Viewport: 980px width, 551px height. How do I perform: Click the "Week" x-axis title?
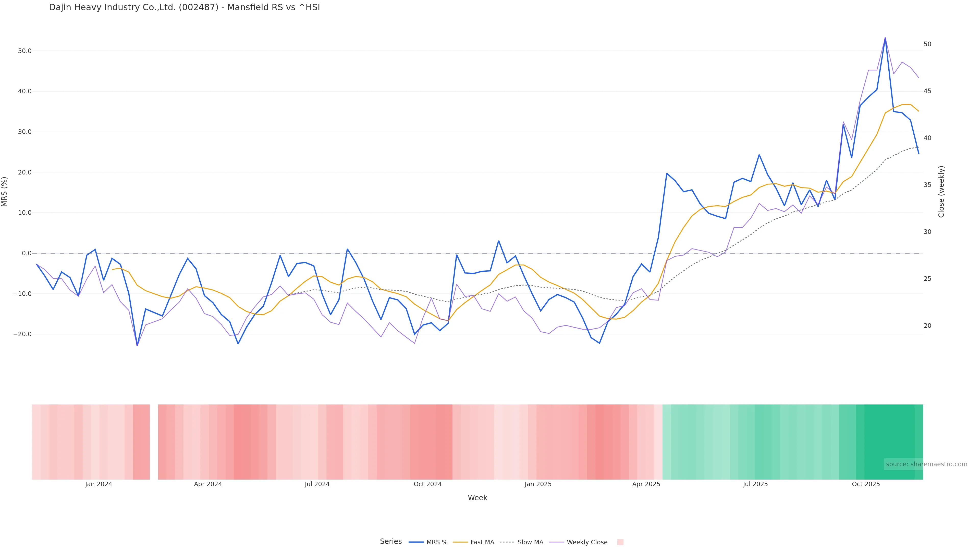pos(477,498)
